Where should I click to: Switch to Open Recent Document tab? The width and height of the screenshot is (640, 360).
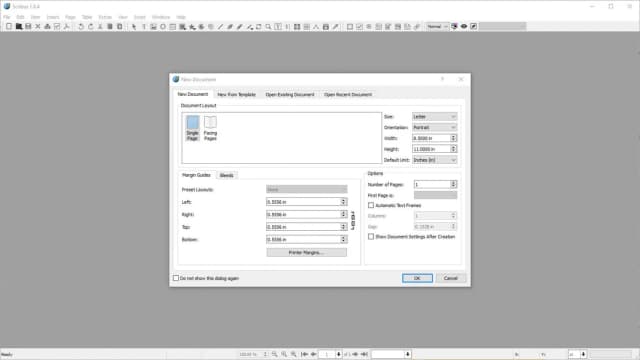click(348, 95)
